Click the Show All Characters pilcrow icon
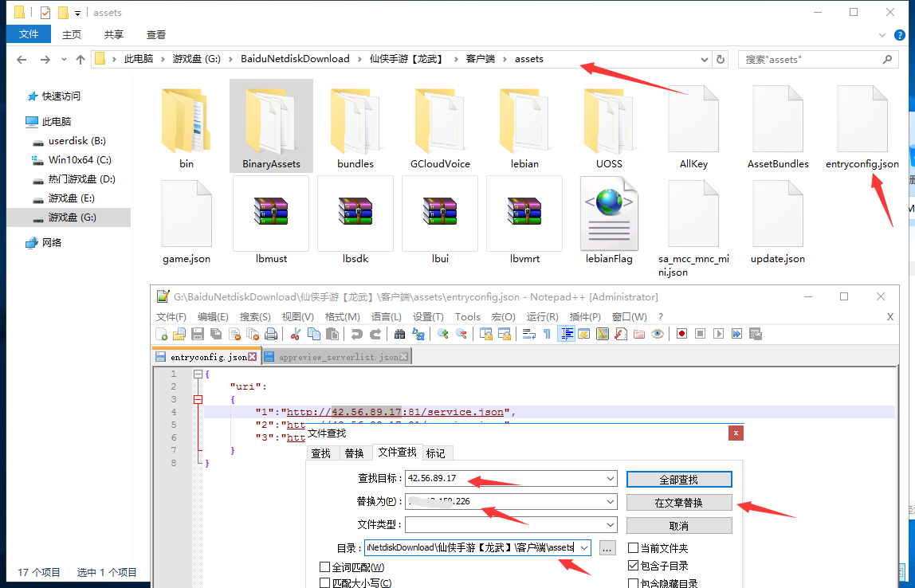 pos(547,334)
